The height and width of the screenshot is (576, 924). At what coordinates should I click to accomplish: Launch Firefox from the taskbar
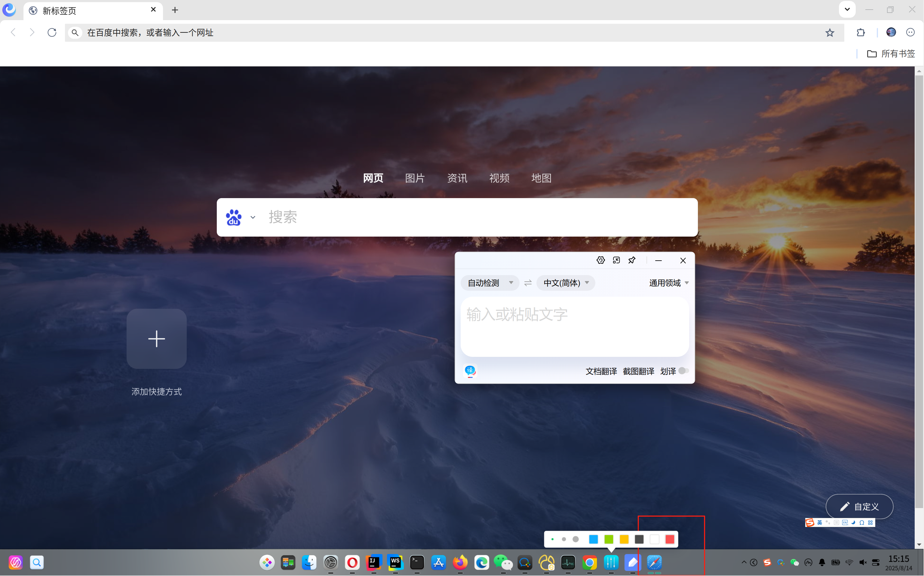pyautogui.click(x=460, y=562)
